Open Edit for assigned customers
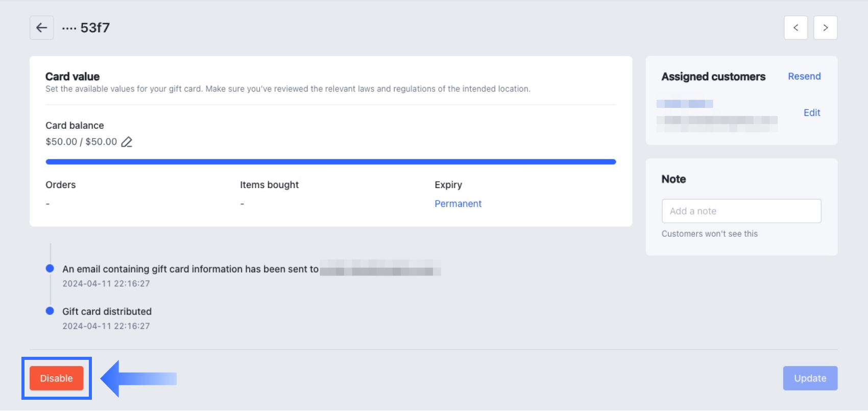Viewport: 868px width, 411px height. (812, 112)
